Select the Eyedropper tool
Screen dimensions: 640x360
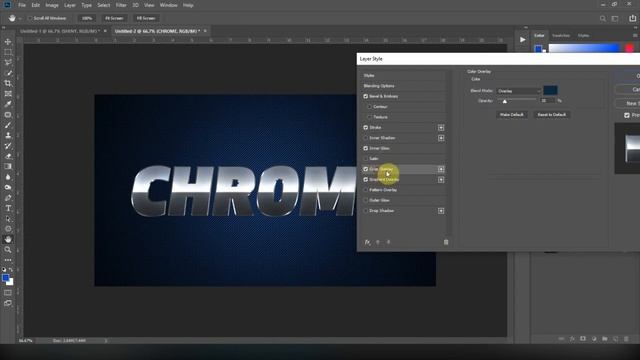point(8,104)
